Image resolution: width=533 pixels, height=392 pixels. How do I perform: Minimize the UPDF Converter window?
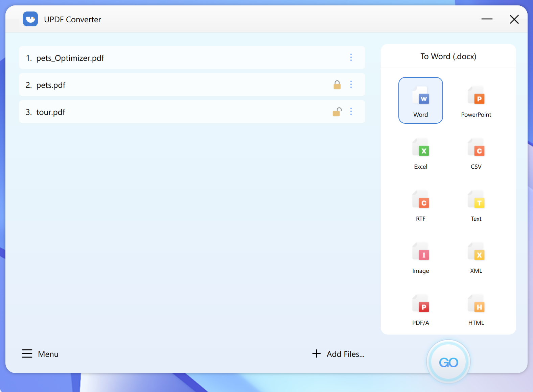pos(487,19)
